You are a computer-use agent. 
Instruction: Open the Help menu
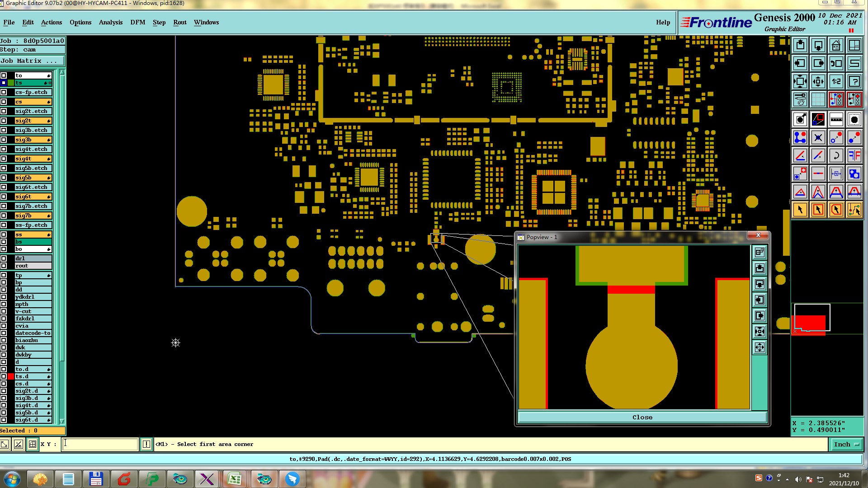[663, 22]
